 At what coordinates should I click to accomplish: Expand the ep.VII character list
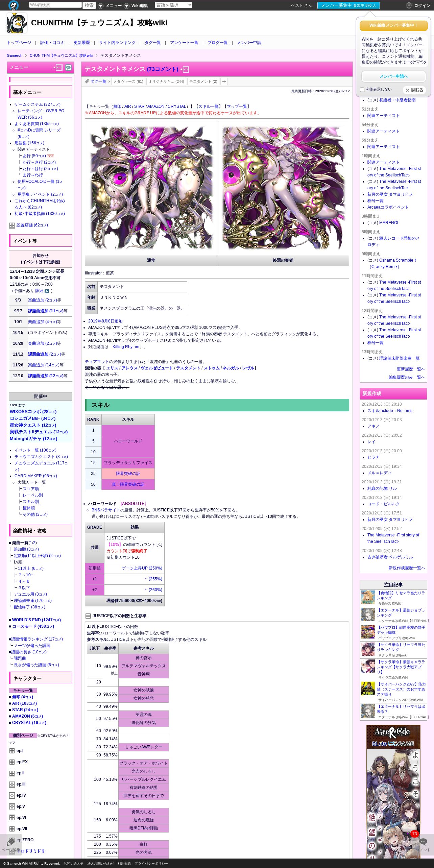point(12,829)
